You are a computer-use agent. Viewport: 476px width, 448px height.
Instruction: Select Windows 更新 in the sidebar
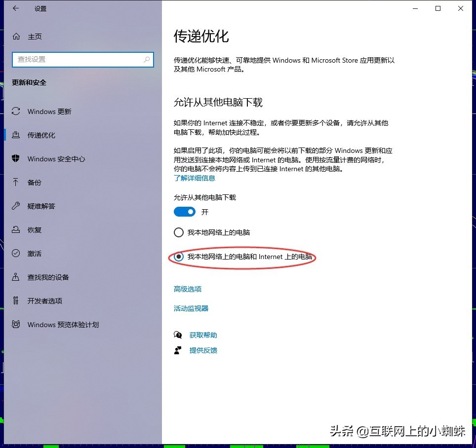coord(48,112)
